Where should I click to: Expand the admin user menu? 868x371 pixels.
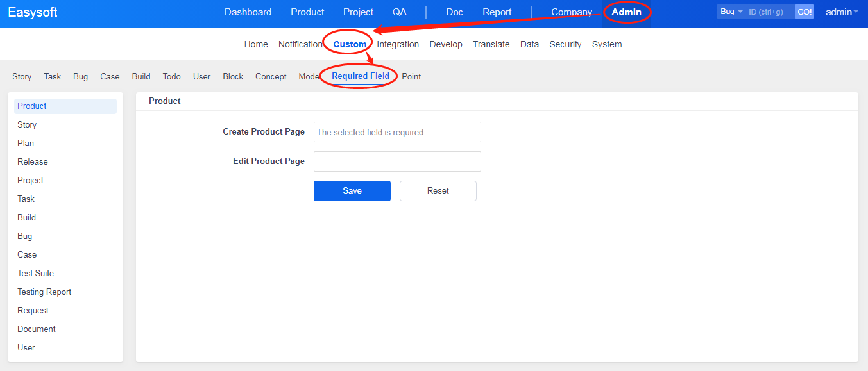pos(841,12)
